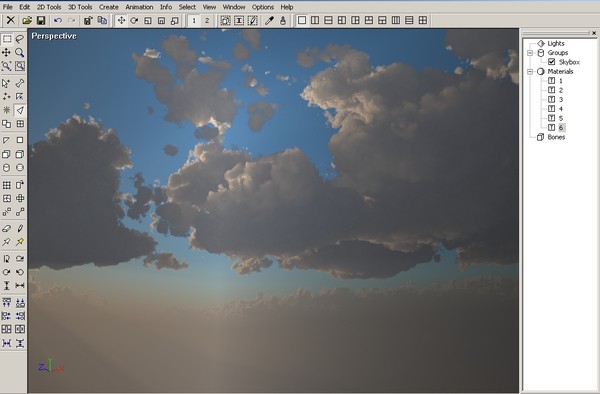Switch to two stacked viewports layout
Image resolution: width=600 pixels, height=394 pixels.
pos(328,20)
